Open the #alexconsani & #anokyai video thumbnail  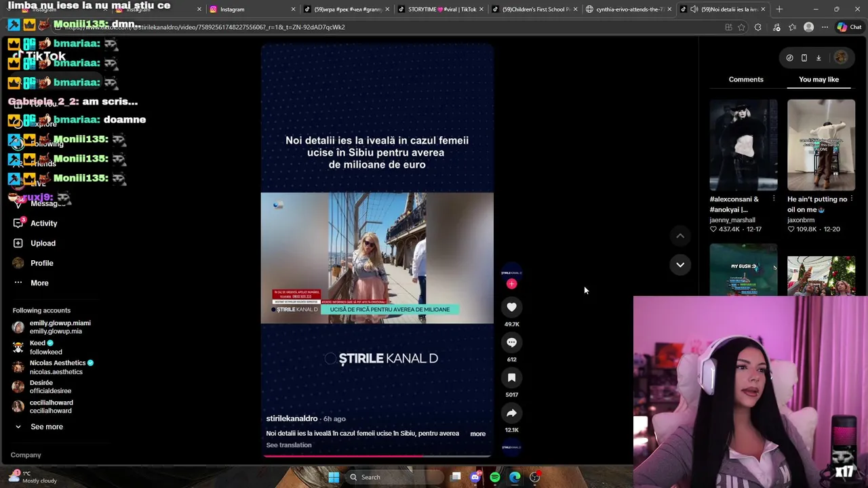click(744, 145)
